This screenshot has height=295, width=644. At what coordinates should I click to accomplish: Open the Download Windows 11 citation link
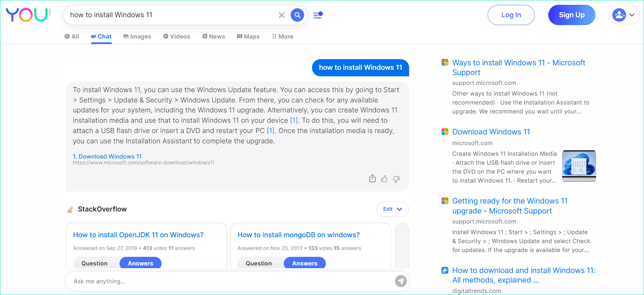click(x=107, y=156)
